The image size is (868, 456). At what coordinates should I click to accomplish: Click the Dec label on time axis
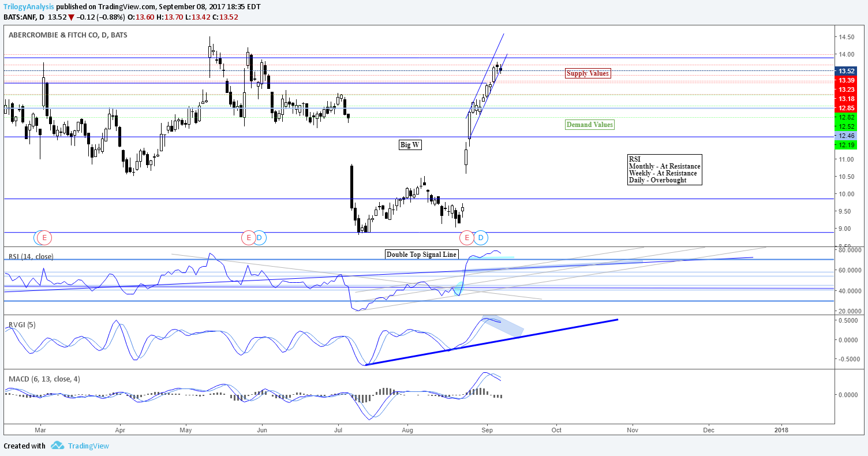coord(709,430)
